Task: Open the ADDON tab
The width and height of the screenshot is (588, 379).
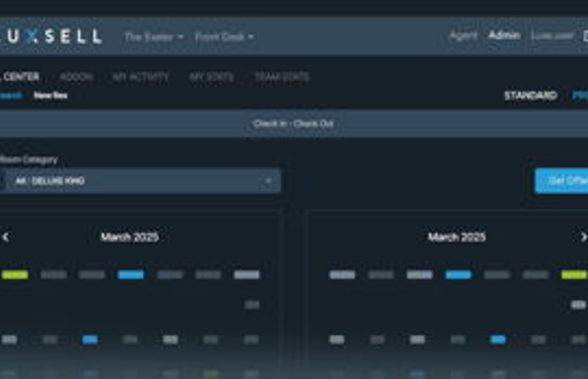Action: (76, 77)
